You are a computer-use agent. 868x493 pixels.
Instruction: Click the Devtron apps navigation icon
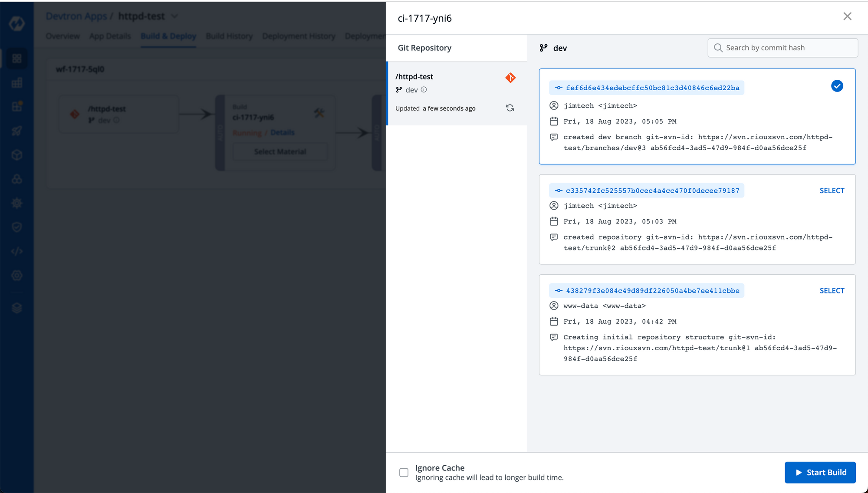click(16, 59)
